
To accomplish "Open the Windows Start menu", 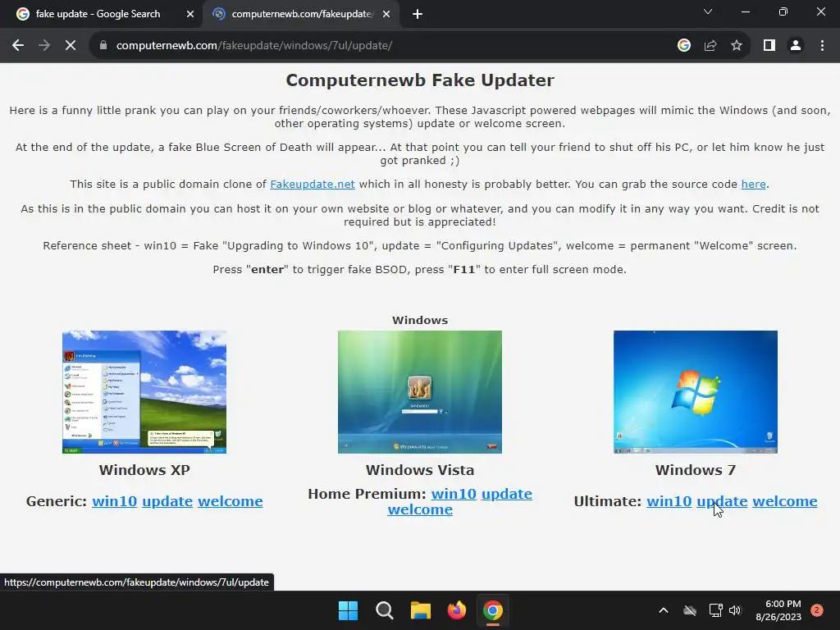I will (348, 610).
